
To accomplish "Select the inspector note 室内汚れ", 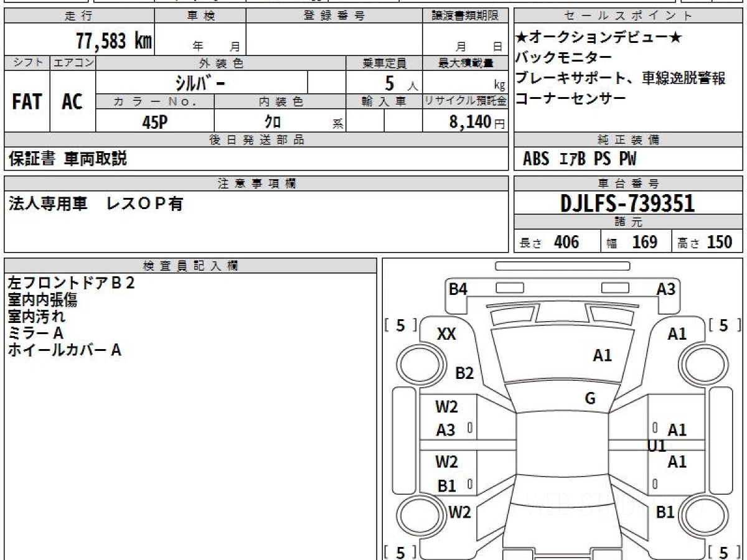I will click(x=36, y=317).
